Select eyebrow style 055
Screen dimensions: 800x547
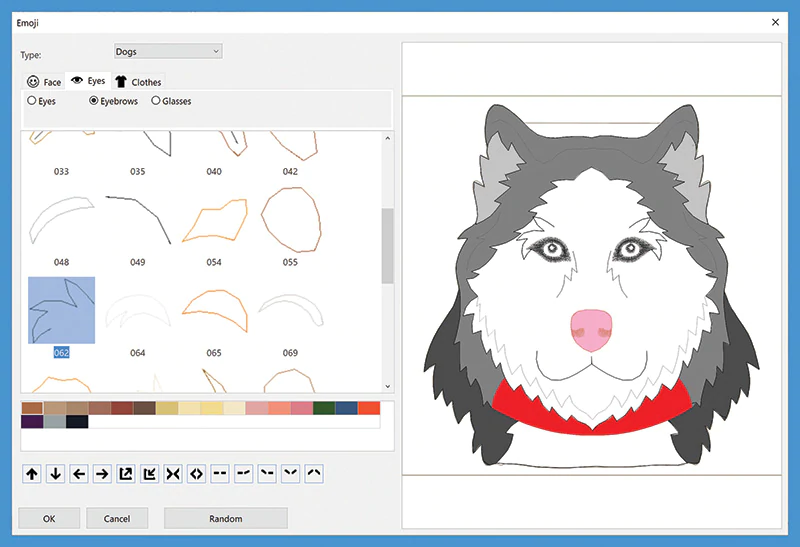point(290,226)
